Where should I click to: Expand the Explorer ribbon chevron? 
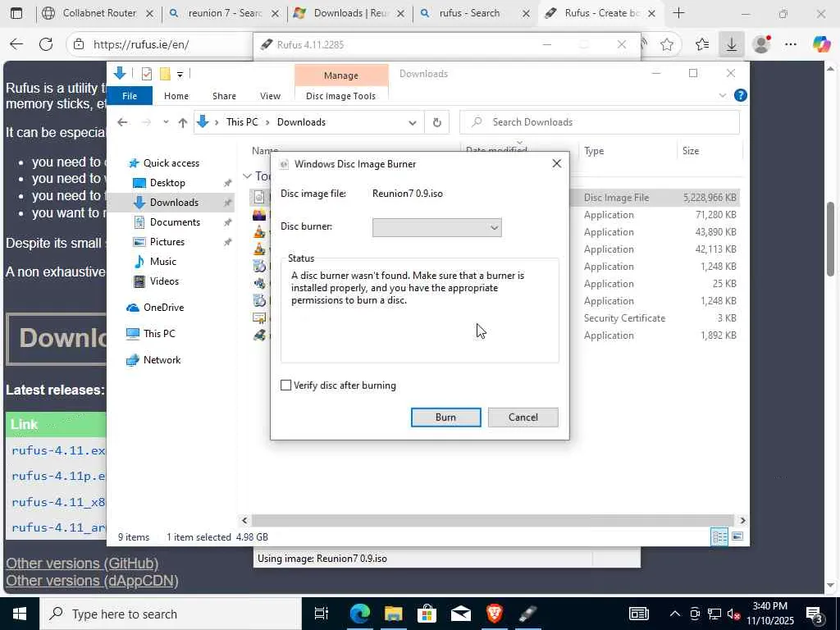[722, 95]
